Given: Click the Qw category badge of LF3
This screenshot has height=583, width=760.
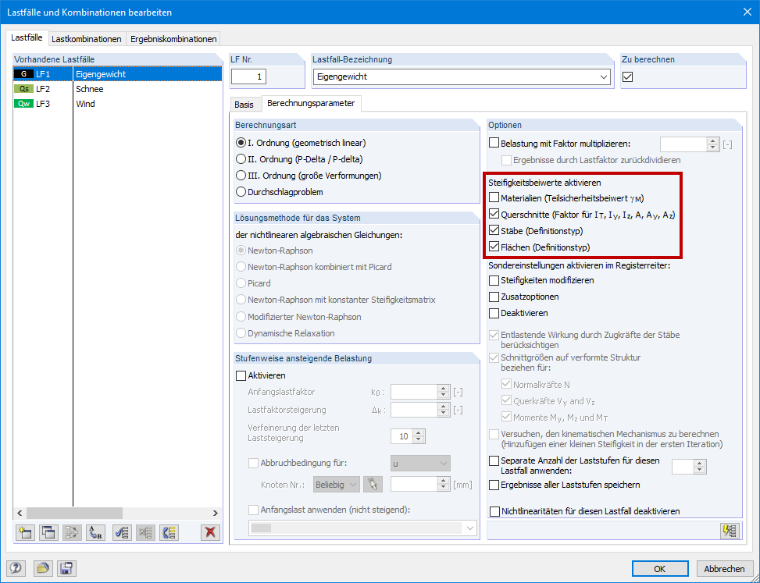Looking at the screenshot, I should click(24, 104).
